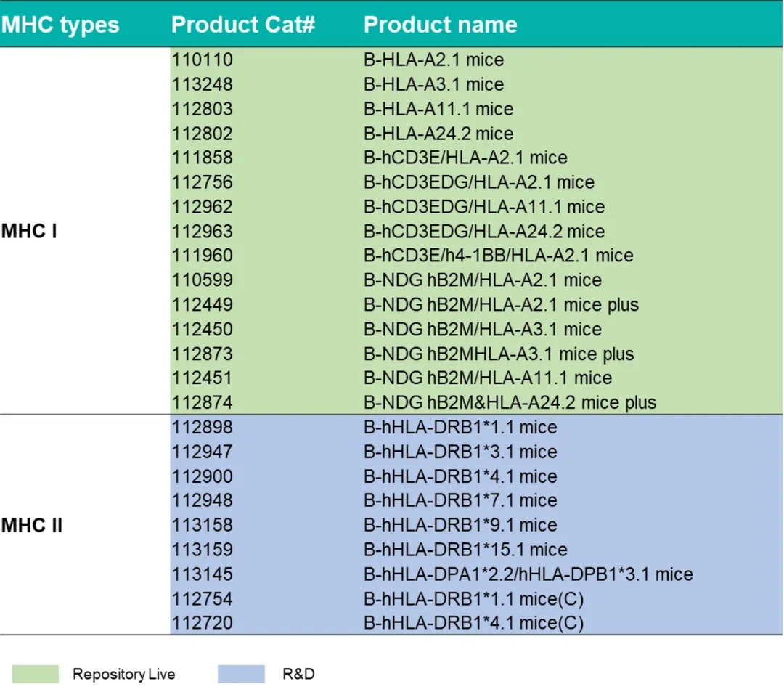The width and height of the screenshot is (784, 692).
Task: Click catalog number 112449
Action: [x=203, y=304]
